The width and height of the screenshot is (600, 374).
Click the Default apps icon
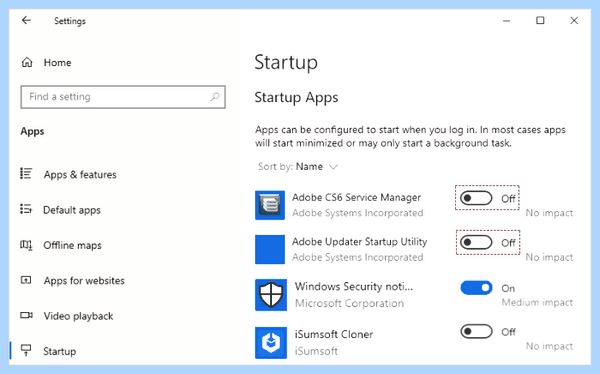[26, 209]
